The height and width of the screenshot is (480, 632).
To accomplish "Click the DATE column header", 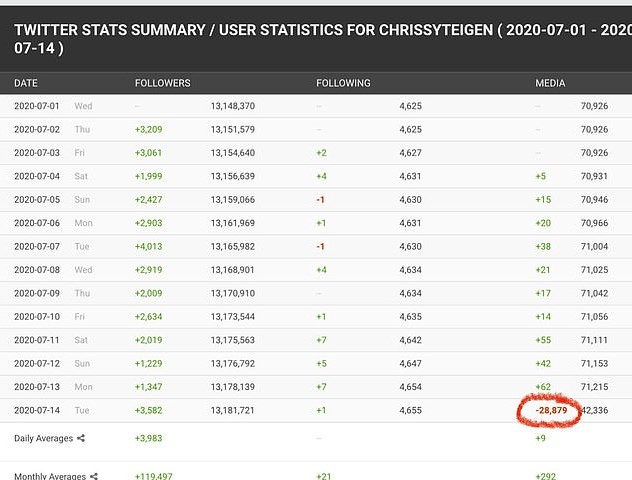I will (26, 83).
